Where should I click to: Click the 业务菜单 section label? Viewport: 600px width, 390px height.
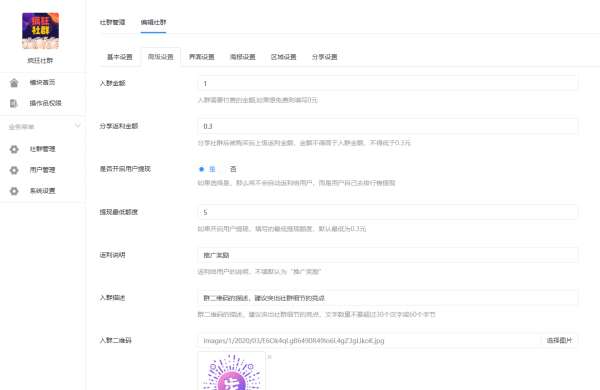pos(21,127)
